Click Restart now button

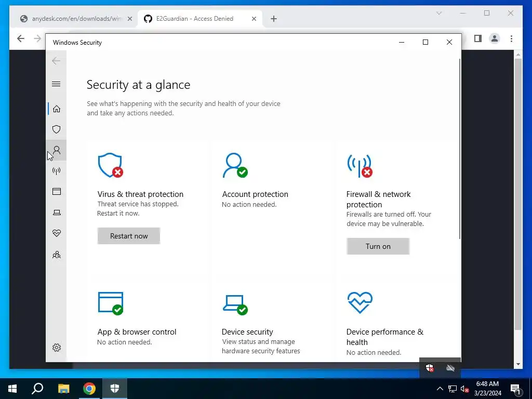[129, 236]
